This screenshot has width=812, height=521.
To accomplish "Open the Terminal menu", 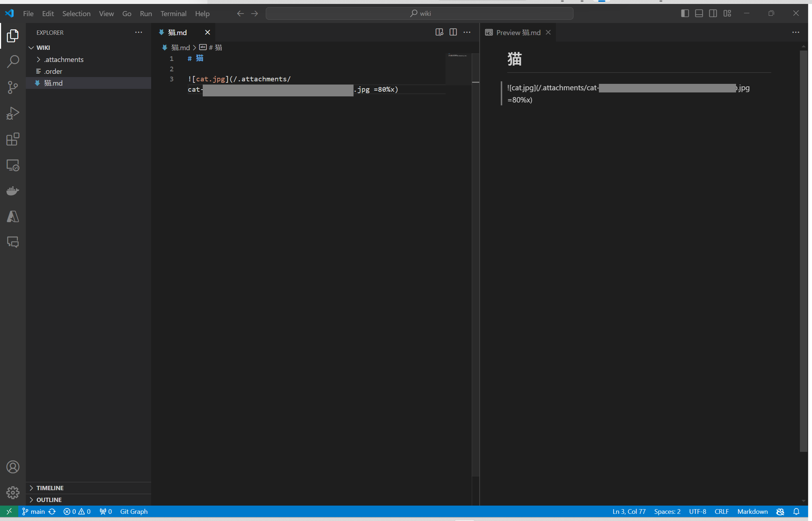I will pyautogui.click(x=173, y=13).
